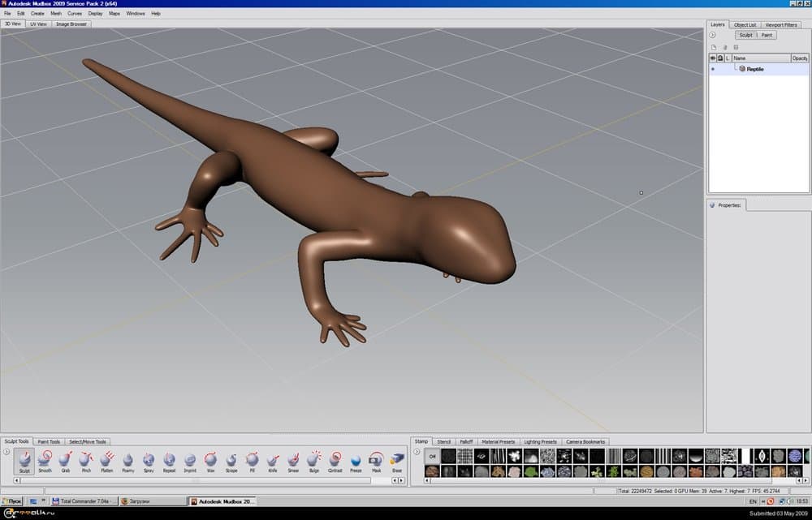Switch to the Viewport Filters tab
The width and height of the screenshot is (812, 520).
781,25
